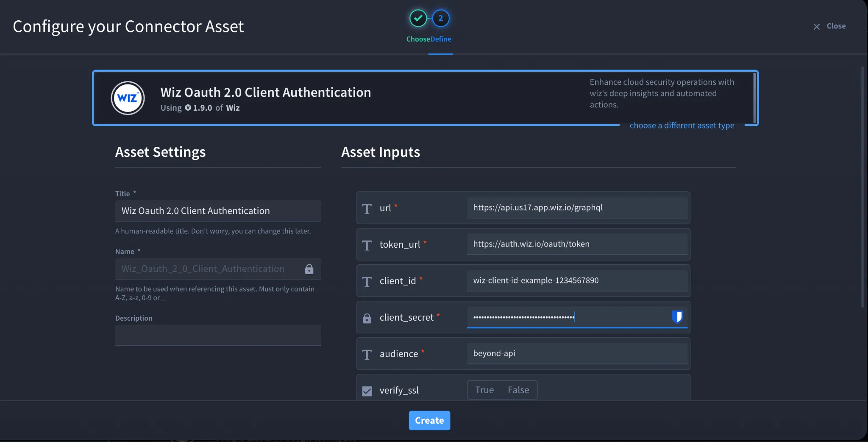868x442 pixels.
Task: Click the Asset Settings heading
Action: 160,152
